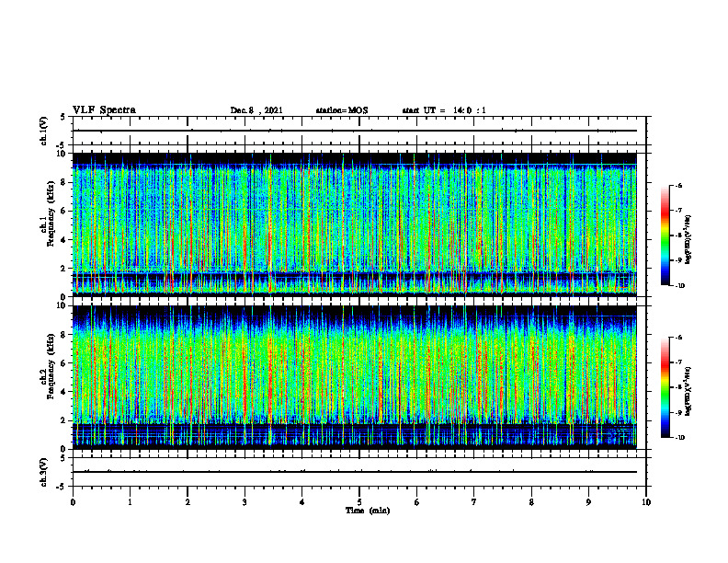Click the "-6" label on the ch.1 color scale

[x=678, y=185]
